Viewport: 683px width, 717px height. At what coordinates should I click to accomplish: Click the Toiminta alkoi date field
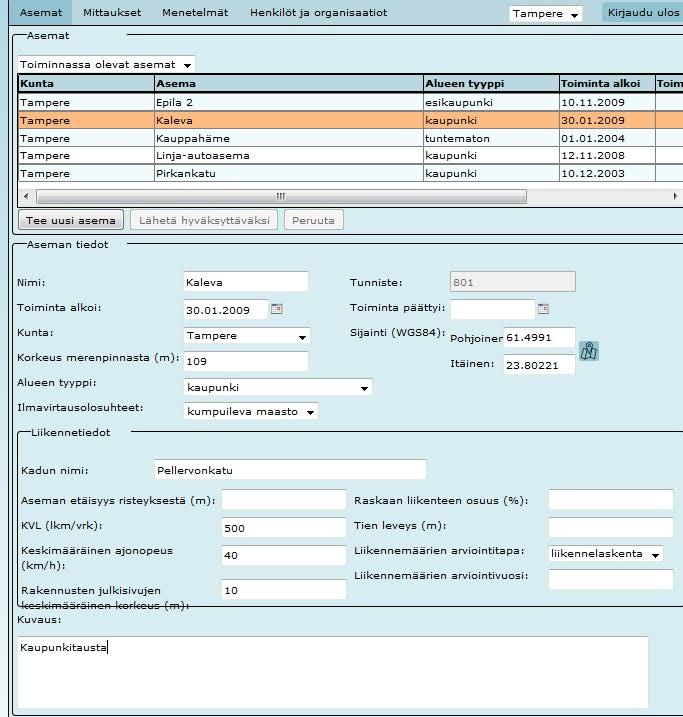[226, 310]
